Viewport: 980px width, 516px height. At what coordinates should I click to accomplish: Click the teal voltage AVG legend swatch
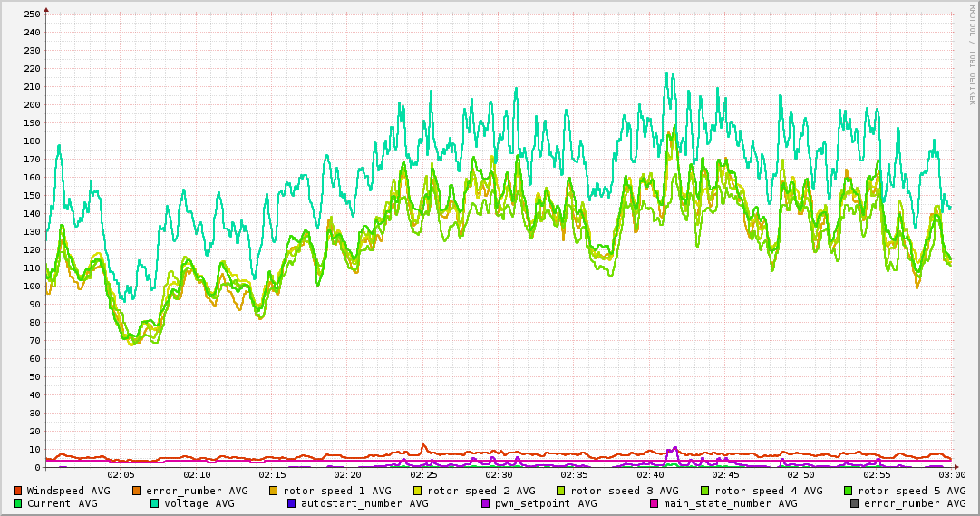pyautogui.click(x=154, y=503)
